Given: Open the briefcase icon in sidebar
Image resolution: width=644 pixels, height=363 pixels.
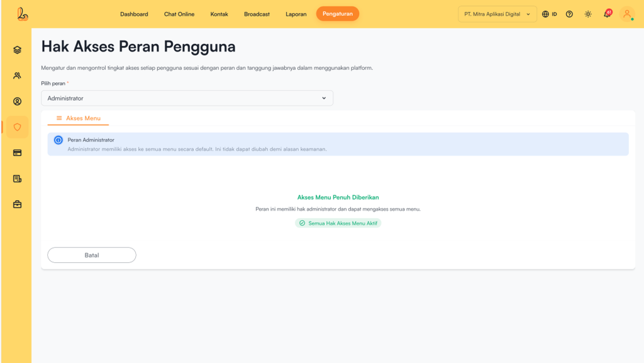Looking at the screenshot, I should tap(17, 204).
